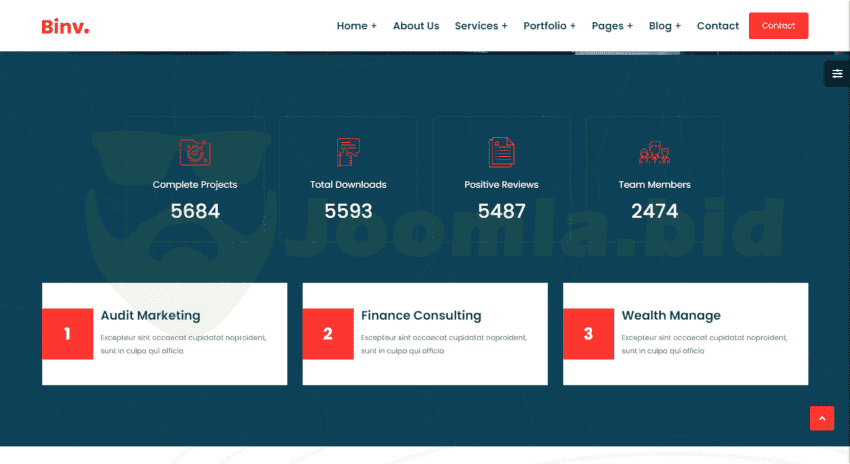Click the Positive Reviews document icon
Viewport: 850px width, 464px height.
coord(501,152)
